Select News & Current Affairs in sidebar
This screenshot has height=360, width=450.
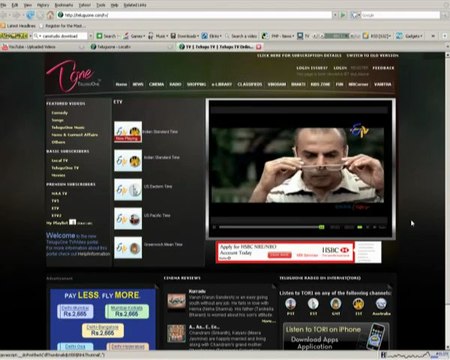[x=75, y=135]
